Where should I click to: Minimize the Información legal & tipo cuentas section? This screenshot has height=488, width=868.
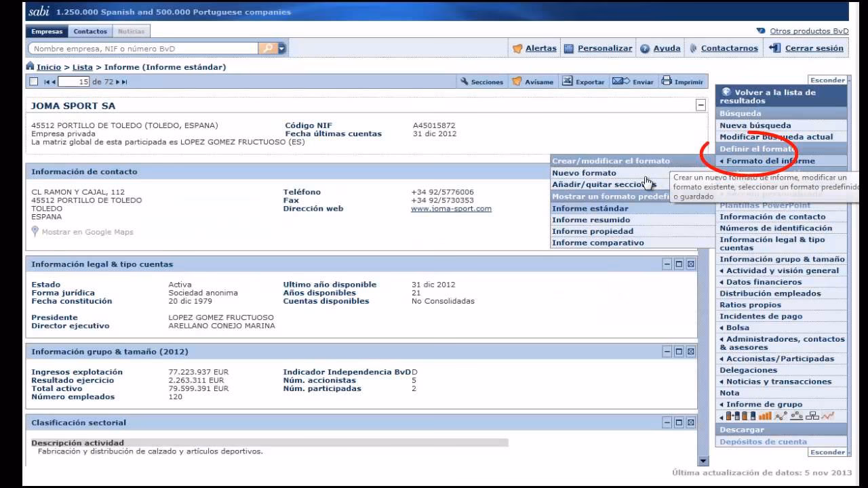(667, 264)
